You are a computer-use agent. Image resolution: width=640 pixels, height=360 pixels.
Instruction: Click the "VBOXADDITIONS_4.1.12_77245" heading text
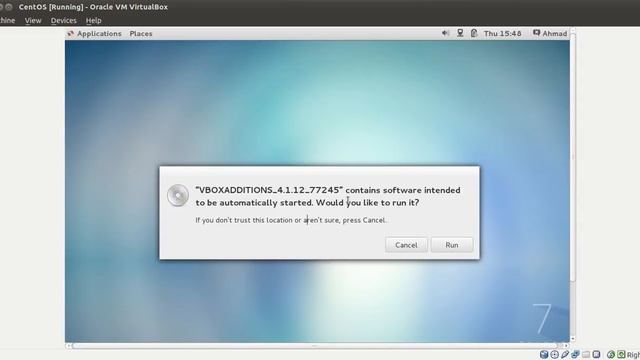pyautogui.click(x=269, y=190)
